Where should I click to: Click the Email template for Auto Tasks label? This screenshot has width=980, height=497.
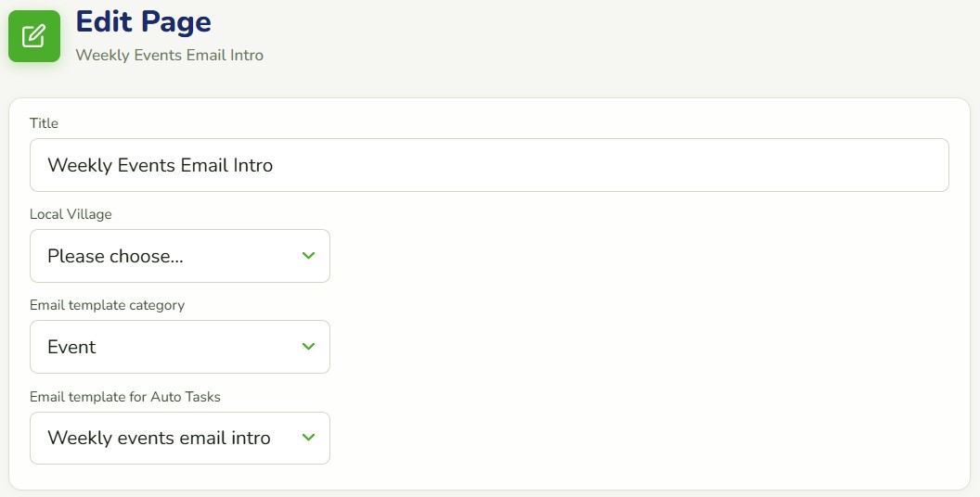point(125,397)
